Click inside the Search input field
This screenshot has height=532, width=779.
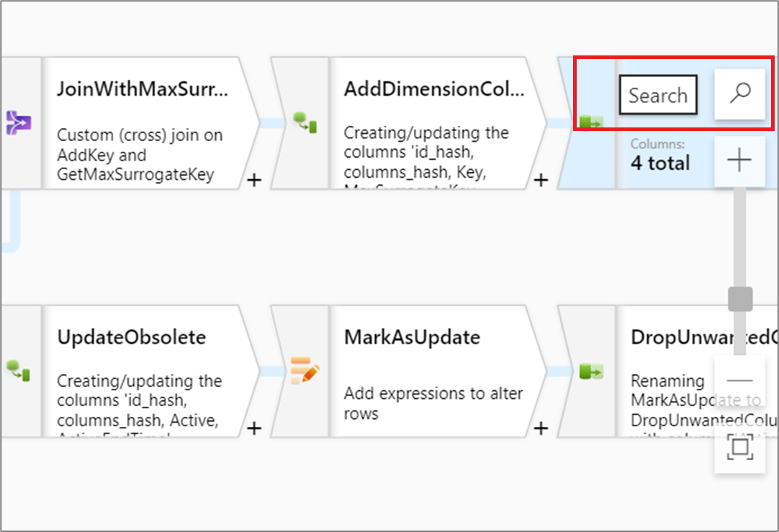tap(657, 94)
